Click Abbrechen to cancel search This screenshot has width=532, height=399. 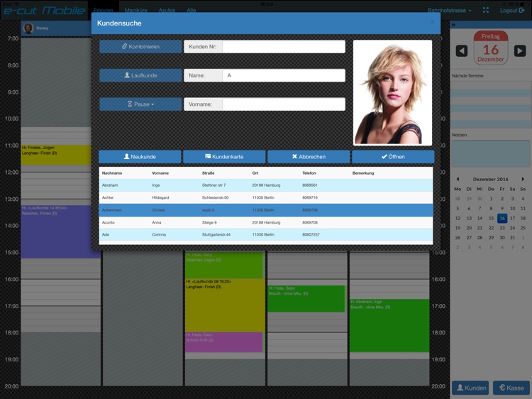point(309,156)
